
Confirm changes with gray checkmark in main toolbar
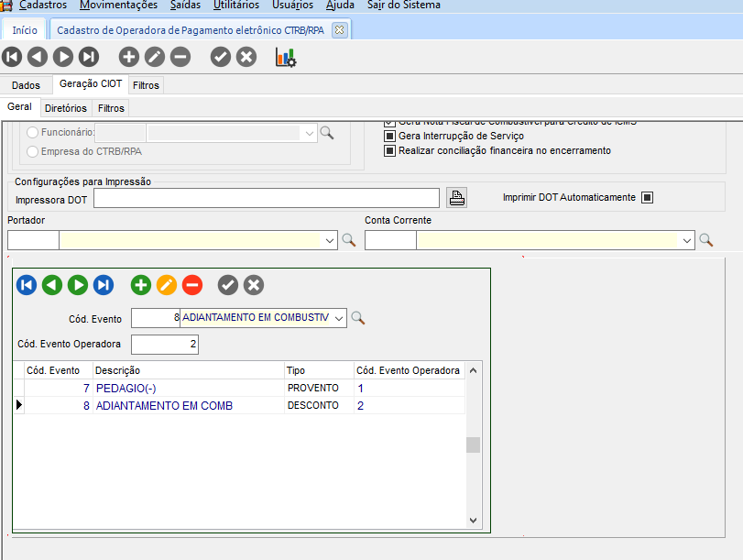pyautogui.click(x=221, y=57)
